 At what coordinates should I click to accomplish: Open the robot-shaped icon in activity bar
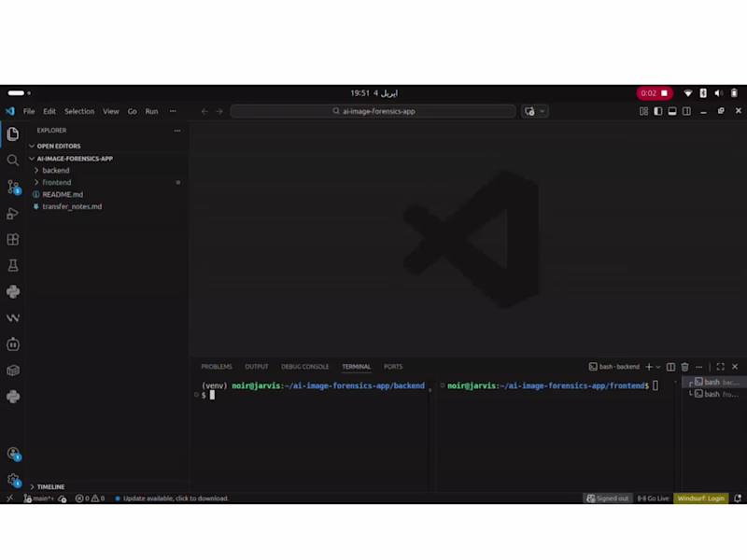tap(13, 343)
